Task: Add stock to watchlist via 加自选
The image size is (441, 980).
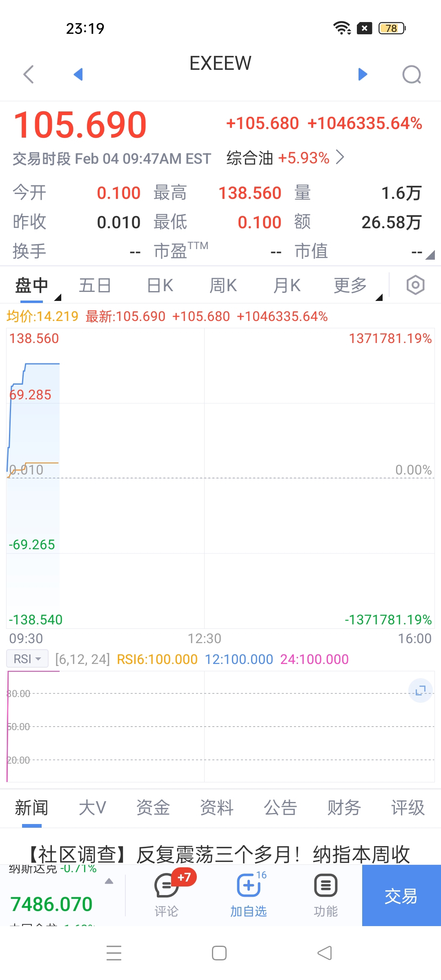Action: (248, 895)
